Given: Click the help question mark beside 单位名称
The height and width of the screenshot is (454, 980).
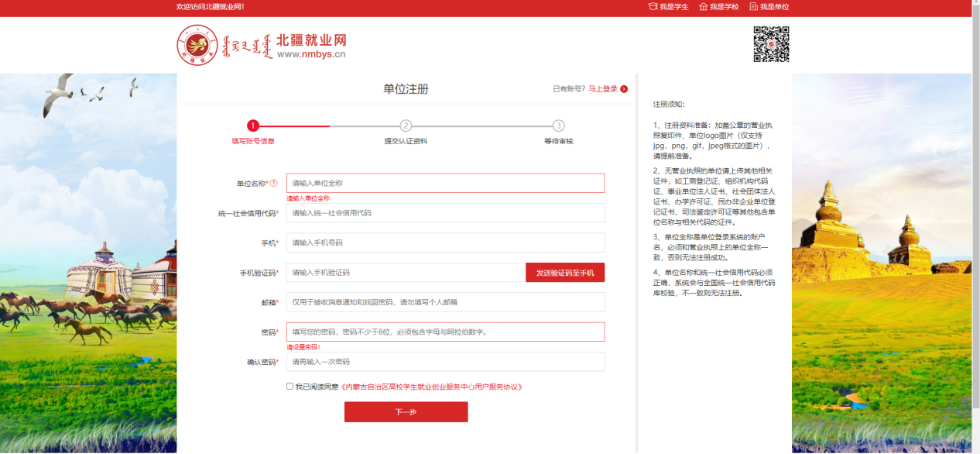Looking at the screenshot, I should click(273, 184).
